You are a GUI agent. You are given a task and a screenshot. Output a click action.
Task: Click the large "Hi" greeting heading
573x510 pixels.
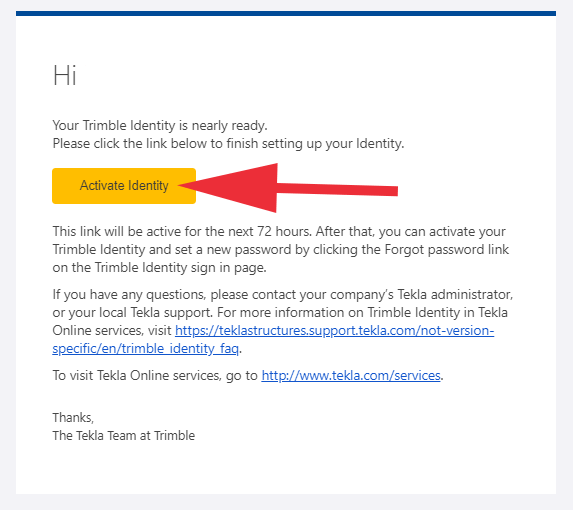coord(65,76)
